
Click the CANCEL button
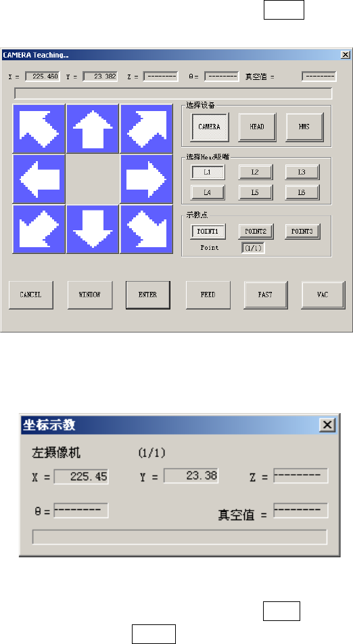tap(30, 295)
